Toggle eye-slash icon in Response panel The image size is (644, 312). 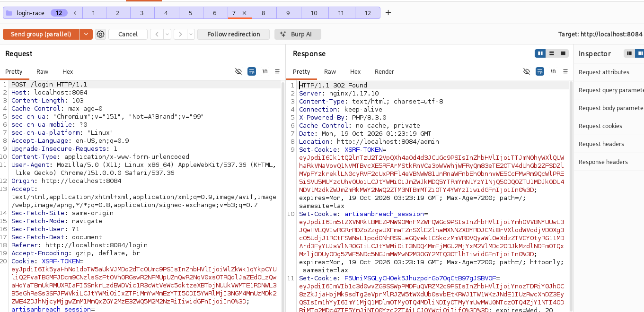point(526,71)
